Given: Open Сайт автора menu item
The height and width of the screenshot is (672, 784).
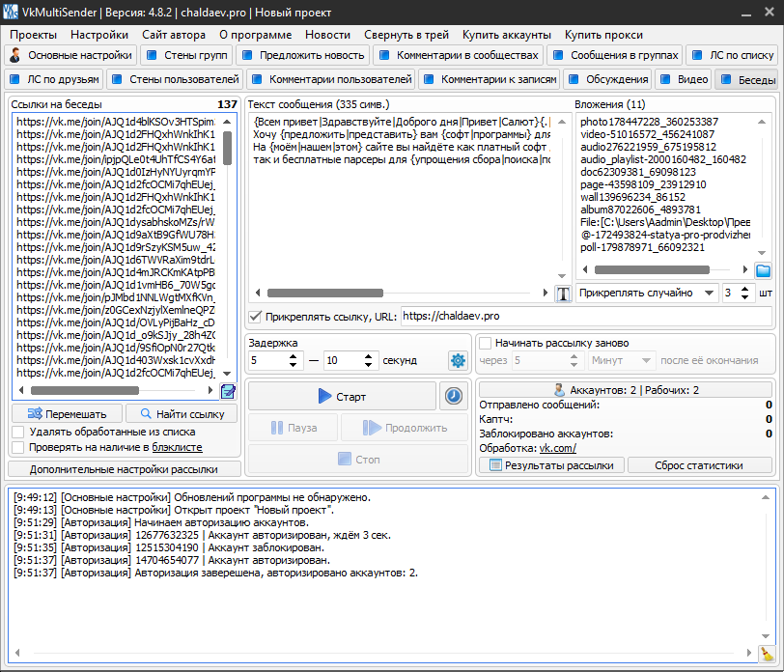Looking at the screenshot, I should pyautogui.click(x=174, y=35).
